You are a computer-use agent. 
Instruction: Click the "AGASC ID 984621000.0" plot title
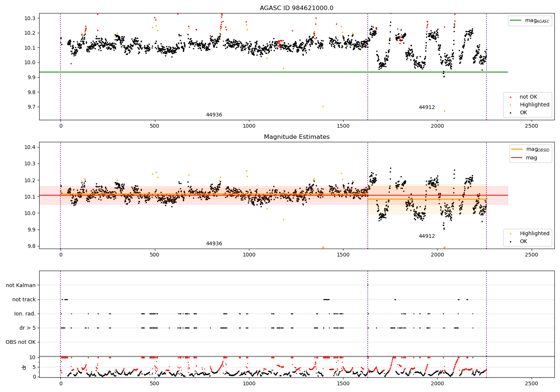point(297,8)
